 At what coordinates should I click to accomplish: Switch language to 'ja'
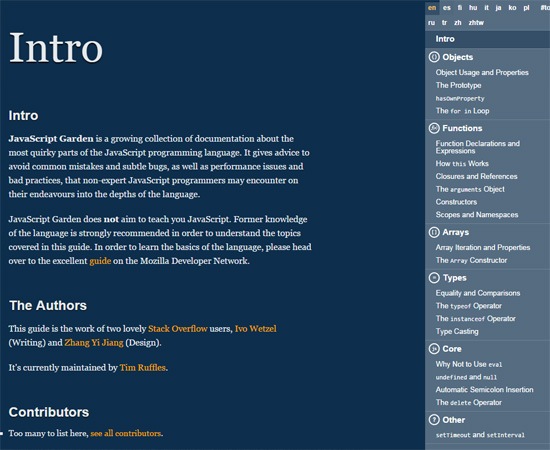pos(498,8)
